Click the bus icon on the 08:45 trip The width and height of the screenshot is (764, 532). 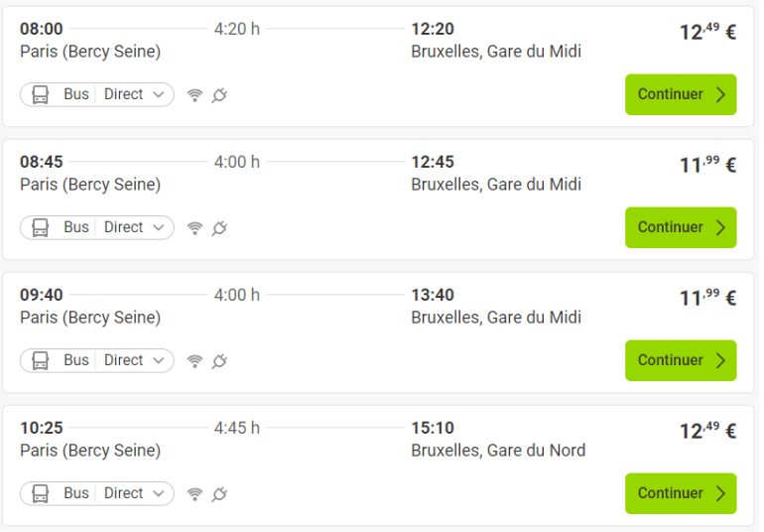[41, 227]
